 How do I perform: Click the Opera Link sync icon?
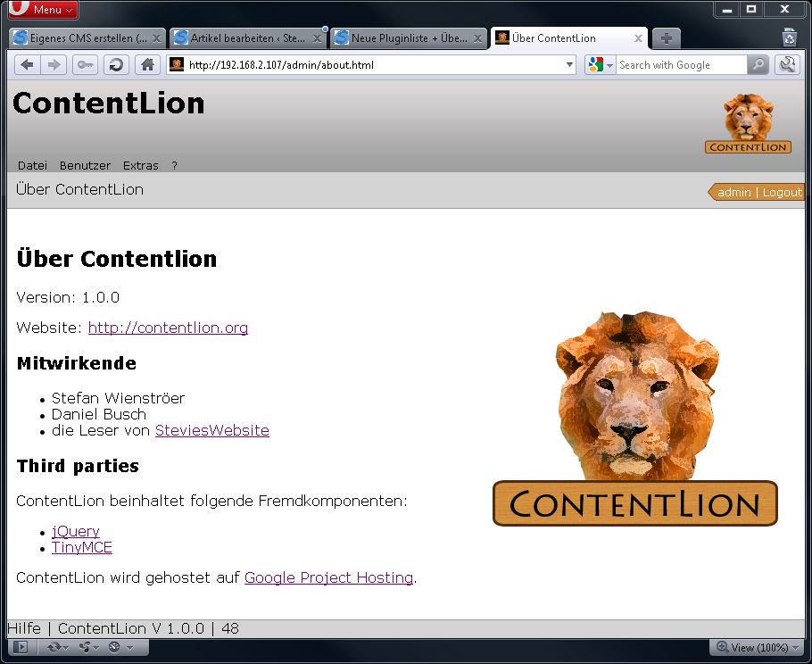click(x=54, y=647)
